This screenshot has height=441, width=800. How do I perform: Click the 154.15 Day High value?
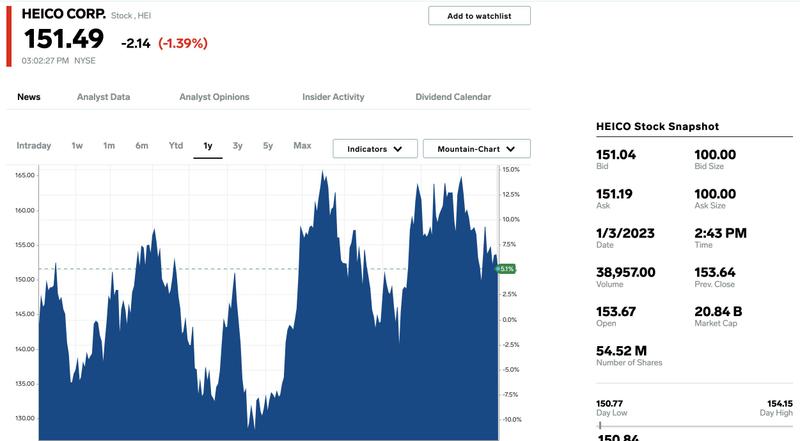[x=780, y=403]
